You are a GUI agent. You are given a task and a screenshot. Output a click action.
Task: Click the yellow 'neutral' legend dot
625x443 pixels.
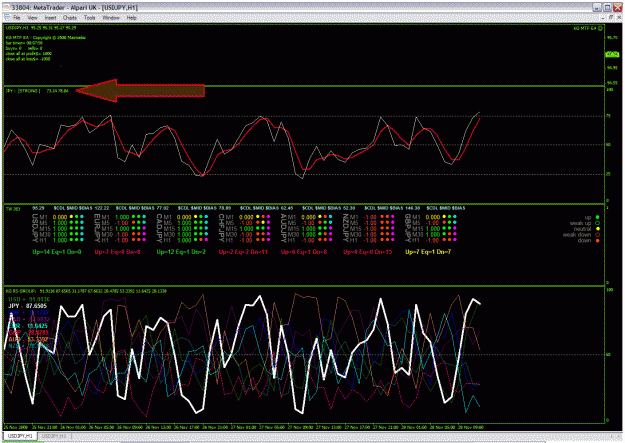tap(597, 229)
